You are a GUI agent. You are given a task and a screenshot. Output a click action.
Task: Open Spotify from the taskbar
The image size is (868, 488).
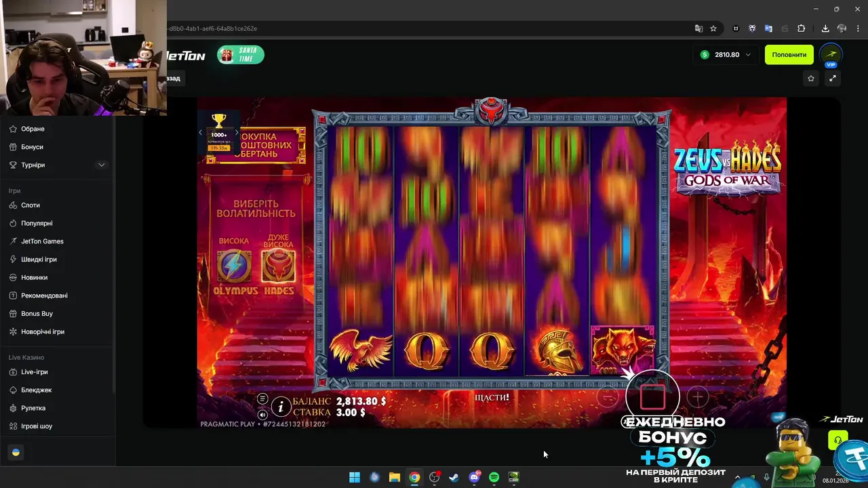pyautogui.click(x=494, y=477)
